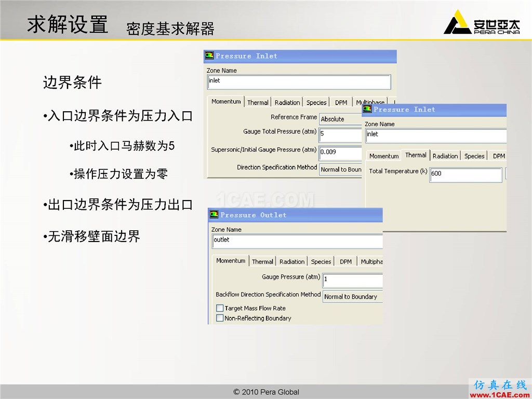Screen dimensions: 532x399
Task: Click the Fluent icon in first Pressure Inlet title bar
Action: 209,55
